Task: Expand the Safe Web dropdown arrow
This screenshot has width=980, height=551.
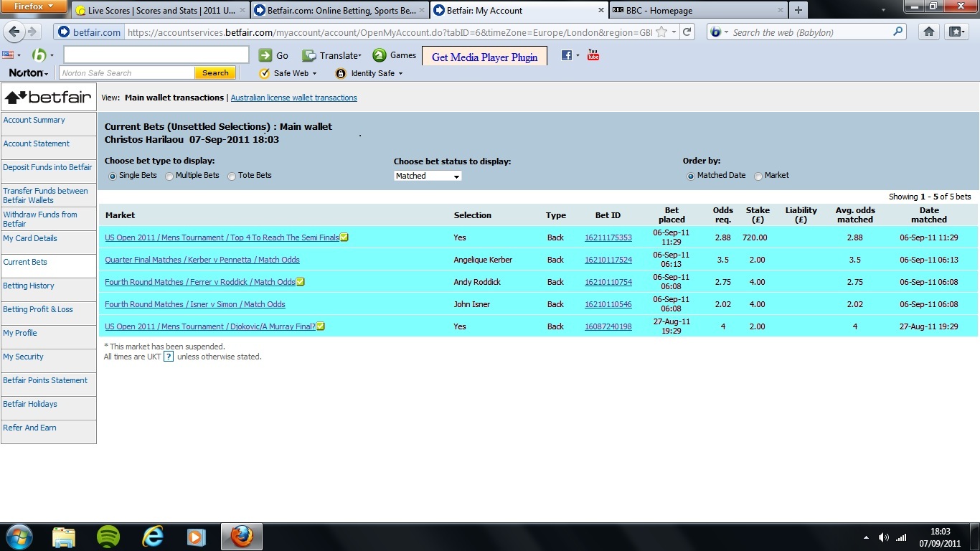Action: [x=314, y=73]
